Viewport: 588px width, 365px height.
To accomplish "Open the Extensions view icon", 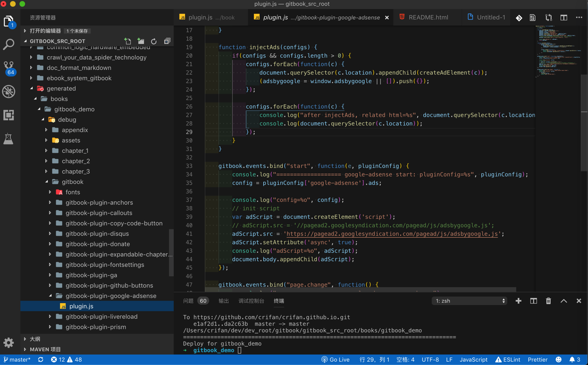I will (x=9, y=115).
